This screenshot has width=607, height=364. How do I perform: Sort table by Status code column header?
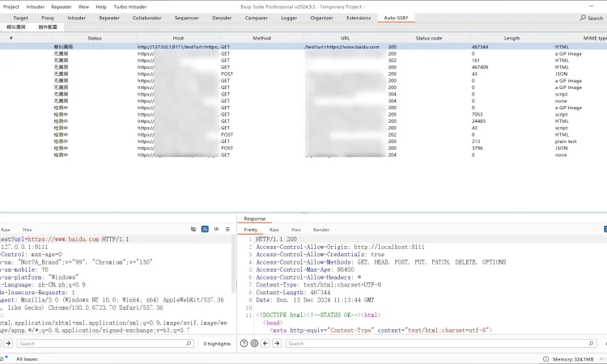pyautogui.click(x=428, y=38)
